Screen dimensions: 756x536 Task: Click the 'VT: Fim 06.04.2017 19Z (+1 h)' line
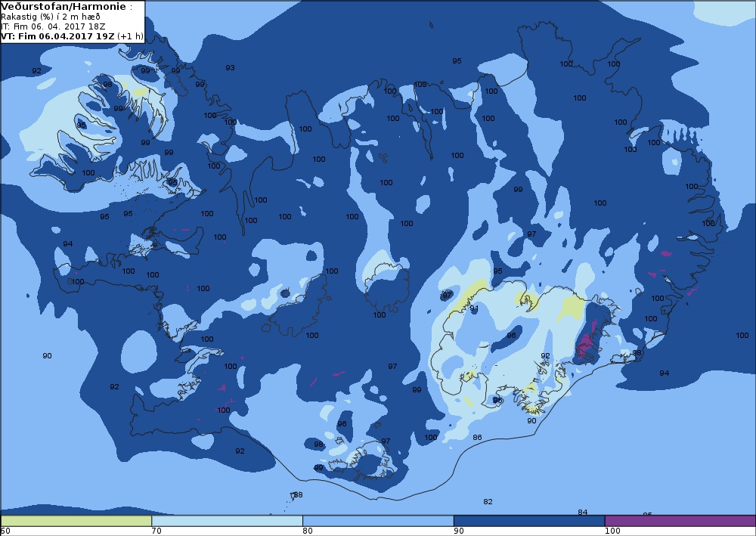72,36
